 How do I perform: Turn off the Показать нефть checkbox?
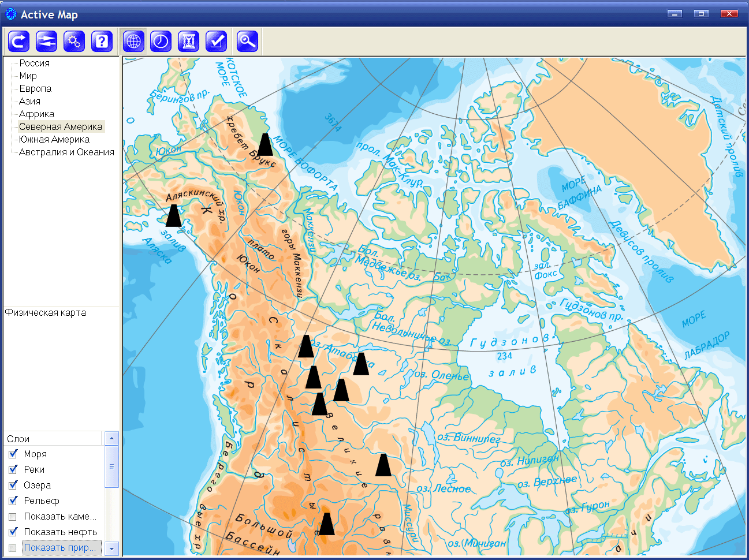13,532
